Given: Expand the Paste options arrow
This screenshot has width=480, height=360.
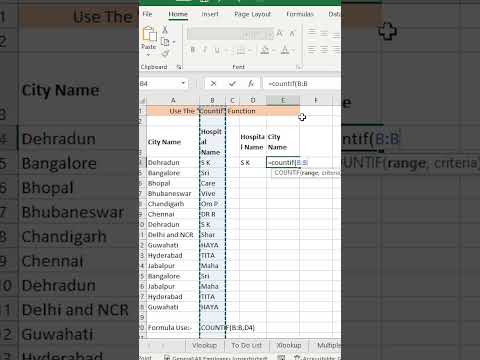Looking at the screenshot, I should (149, 54).
